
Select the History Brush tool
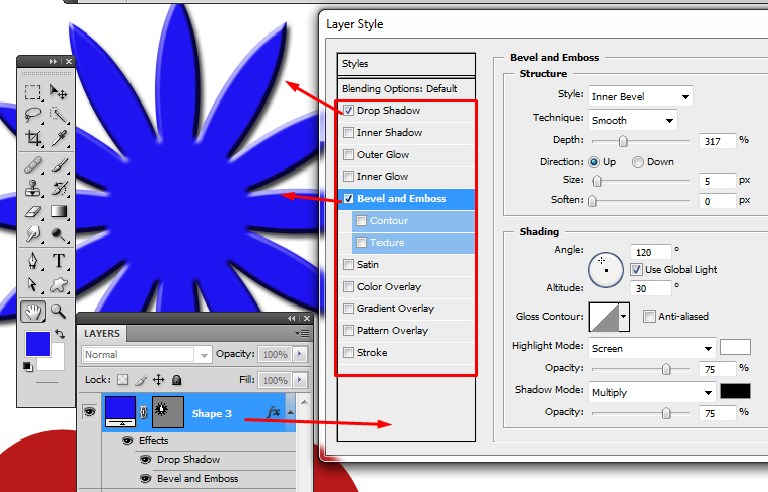[x=59, y=189]
